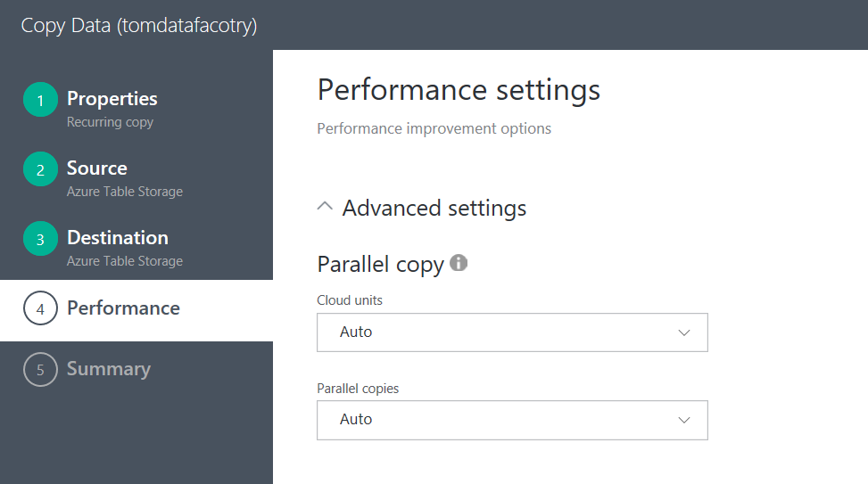Collapse Advanced settings chevron
This screenshot has width=868, height=484.
pos(325,208)
